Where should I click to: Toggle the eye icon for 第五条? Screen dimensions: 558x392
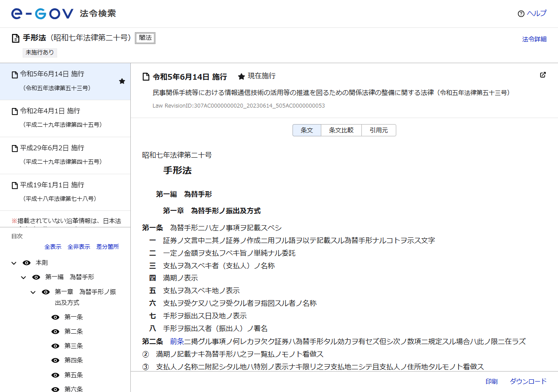(55, 375)
